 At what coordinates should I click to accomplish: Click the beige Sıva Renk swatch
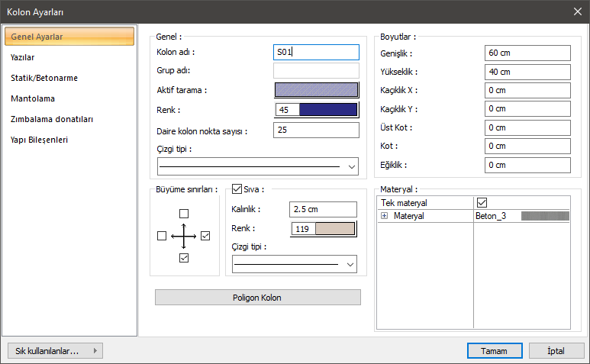(x=335, y=229)
